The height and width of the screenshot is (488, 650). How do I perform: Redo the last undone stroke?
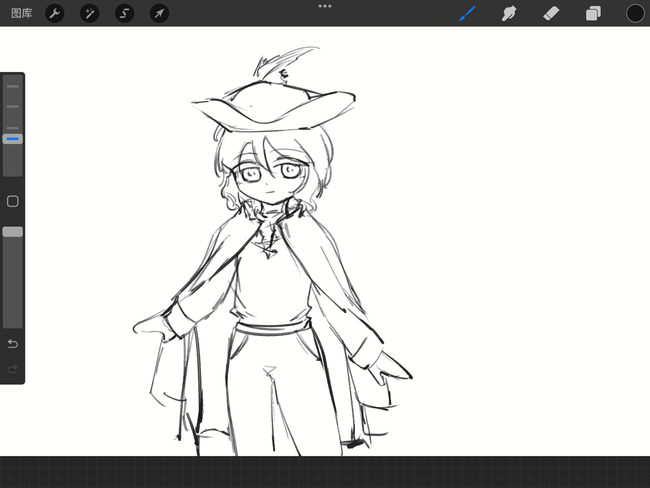coord(12,369)
